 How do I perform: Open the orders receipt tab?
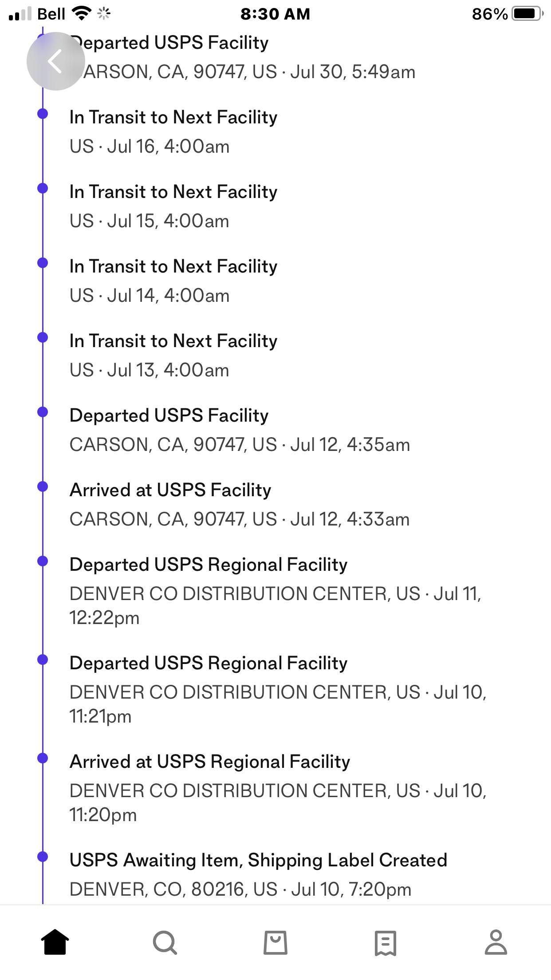pyautogui.click(x=385, y=943)
